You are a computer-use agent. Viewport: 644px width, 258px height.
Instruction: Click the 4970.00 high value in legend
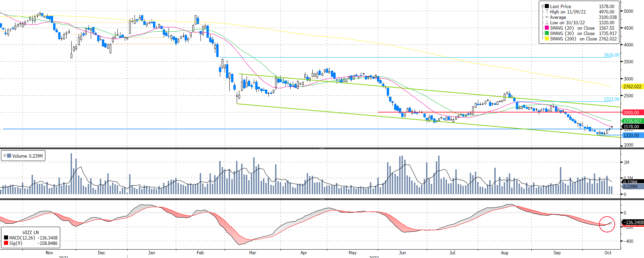606,12
